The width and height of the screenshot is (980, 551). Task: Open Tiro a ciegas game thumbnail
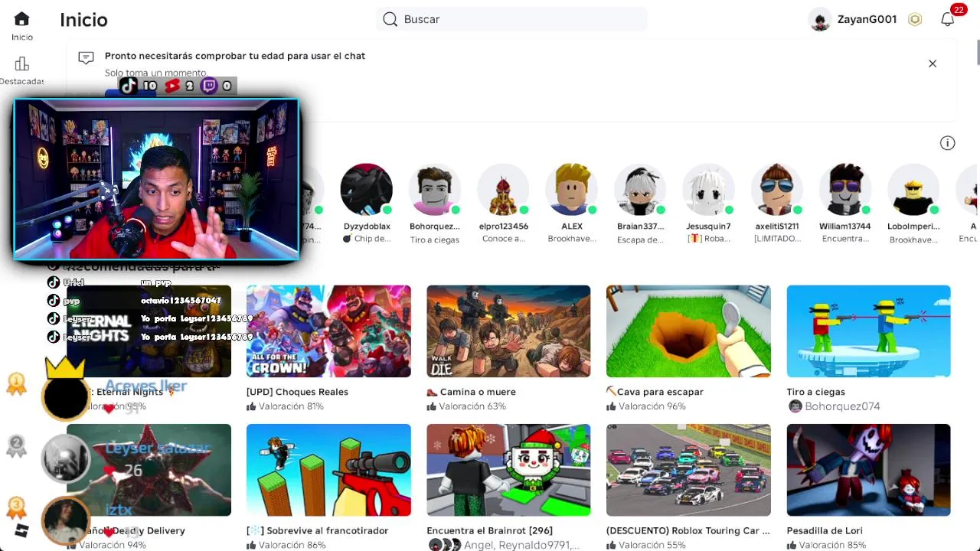point(868,331)
